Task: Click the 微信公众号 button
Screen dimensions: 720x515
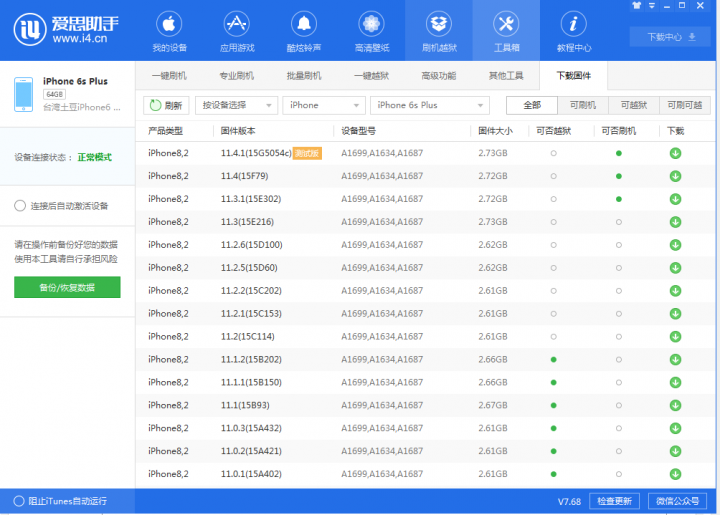Action: click(x=677, y=501)
